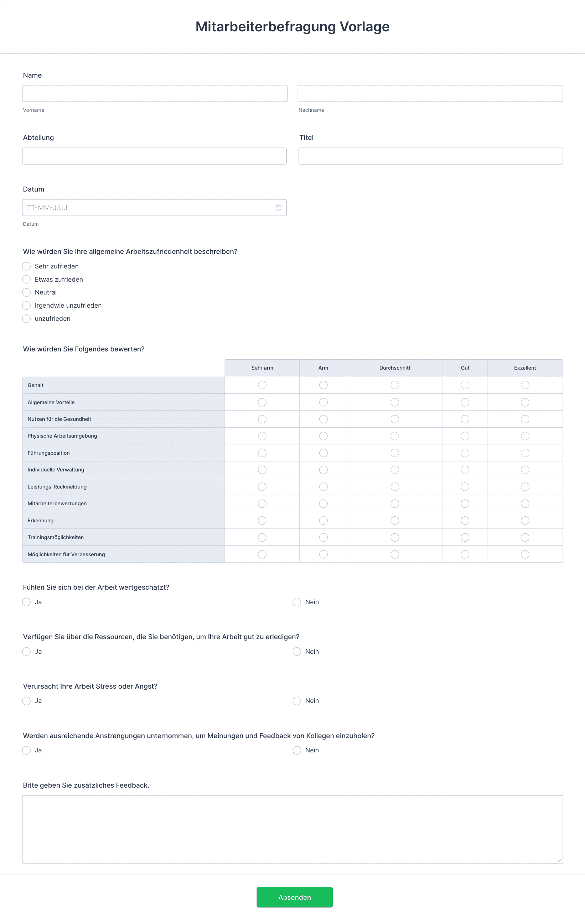This screenshot has height=924, width=585.
Task: Choose 'Neutral' for Arbeitszufriedenheit
Action: (26, 292)
